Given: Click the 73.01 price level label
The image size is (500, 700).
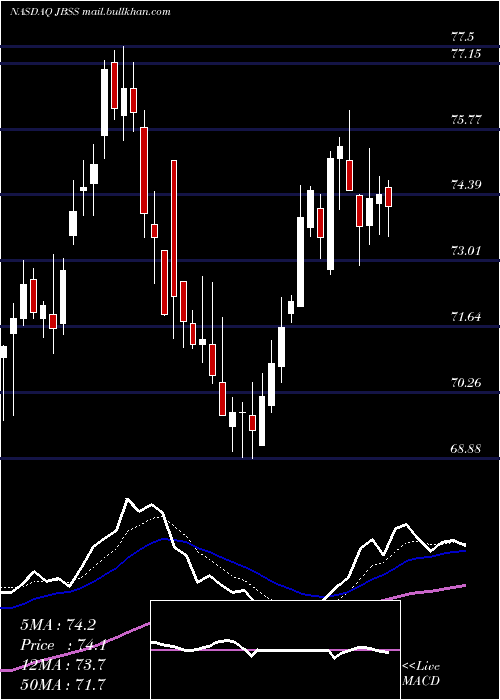Looking at the screenshot, I should click(x=466, y=250).
